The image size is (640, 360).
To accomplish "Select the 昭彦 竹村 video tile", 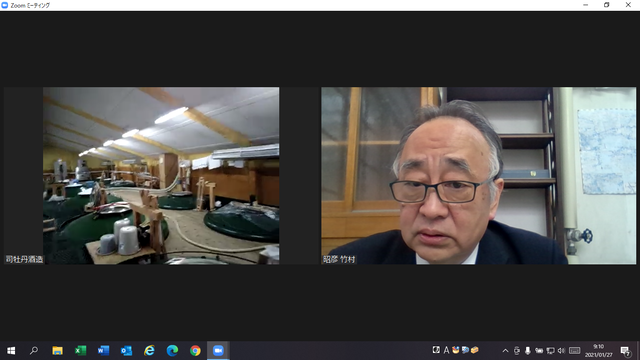I will [x=478, y=176].
